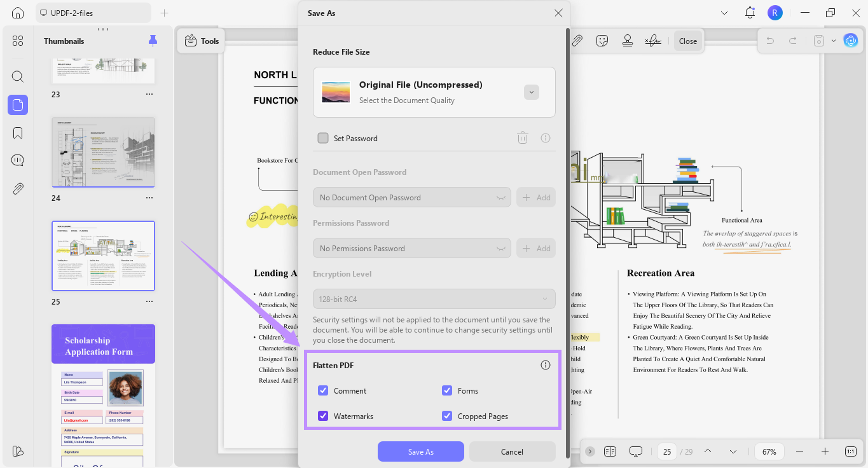This screenshot has height=468, width=868.
Task: Uncheck Watermarks under Flatten PDF
Action: tap(323, 416)
